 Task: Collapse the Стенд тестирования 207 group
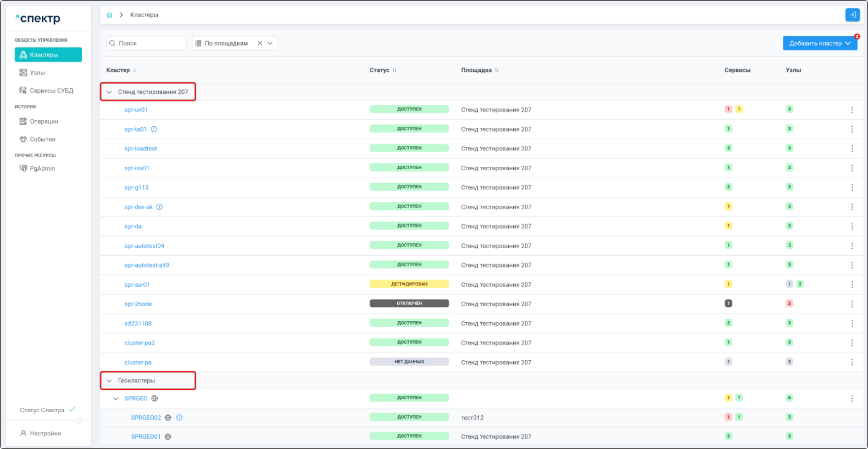109,92
